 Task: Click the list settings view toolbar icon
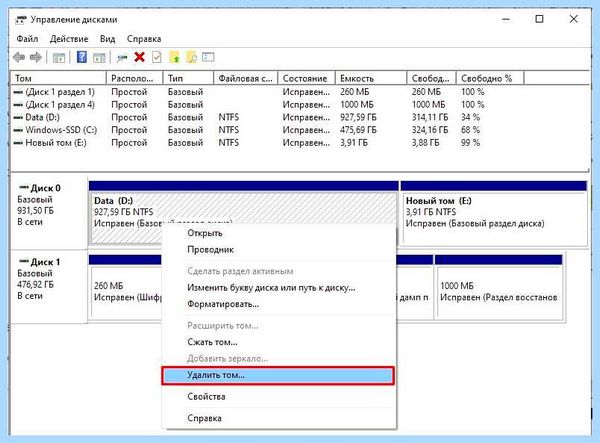(x=208, y=57)
